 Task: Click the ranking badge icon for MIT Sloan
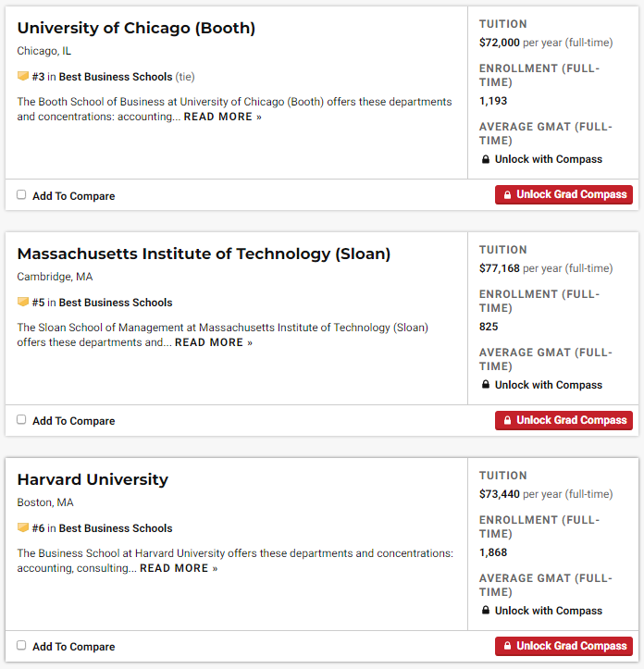click(23, 303)
